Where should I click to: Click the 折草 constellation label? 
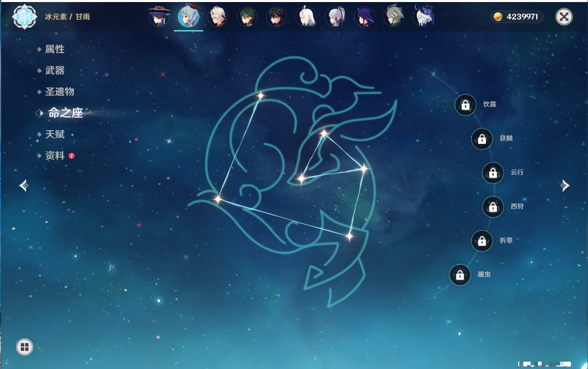pyautogui.click(x=506, y=241)
